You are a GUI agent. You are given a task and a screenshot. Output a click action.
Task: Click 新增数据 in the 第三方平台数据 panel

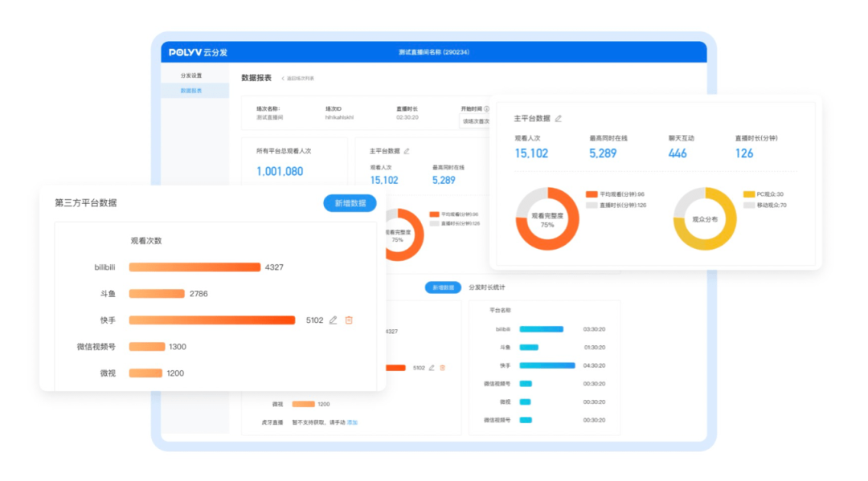pos(348,203)
